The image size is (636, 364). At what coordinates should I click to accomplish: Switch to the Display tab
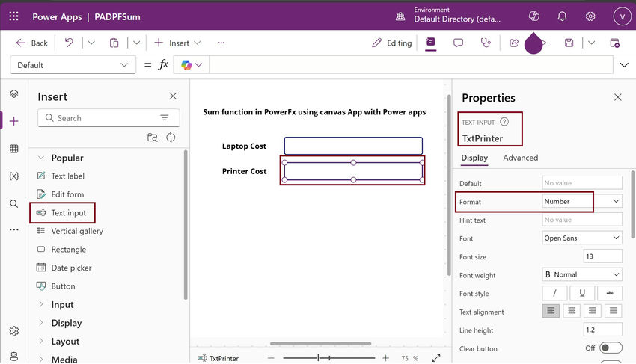(x=474, y=158)
